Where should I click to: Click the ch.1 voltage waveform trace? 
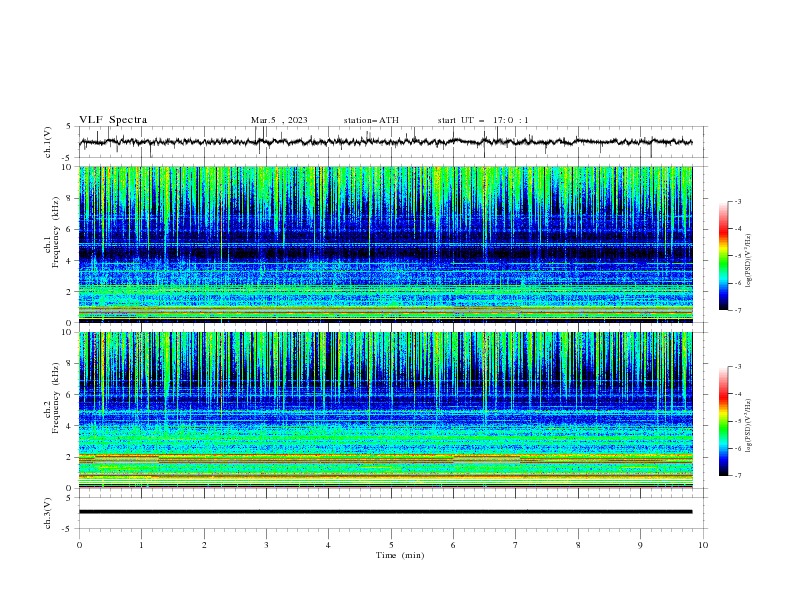[385, 142]
